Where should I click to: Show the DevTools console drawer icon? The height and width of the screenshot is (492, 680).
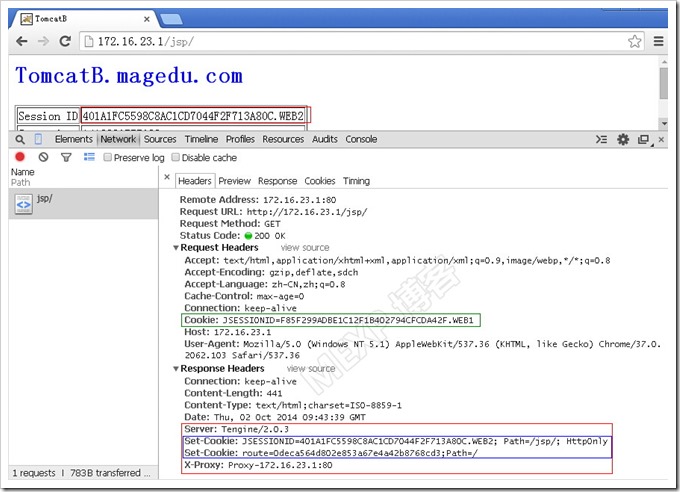601,139
